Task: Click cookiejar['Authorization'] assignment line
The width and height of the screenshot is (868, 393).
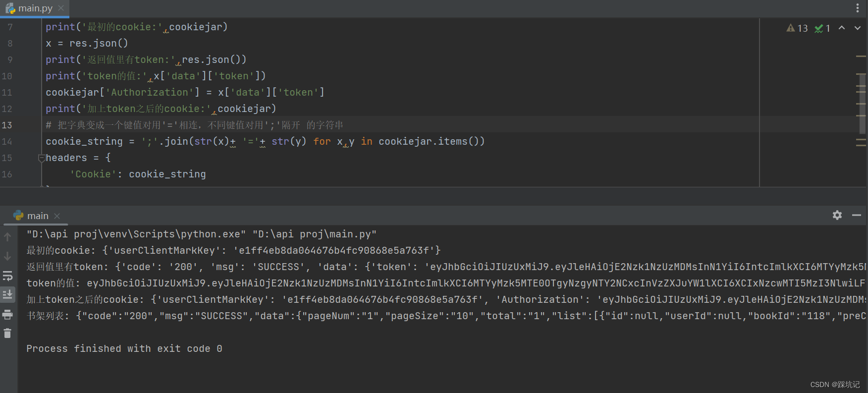Action: [x=185, y=92]
